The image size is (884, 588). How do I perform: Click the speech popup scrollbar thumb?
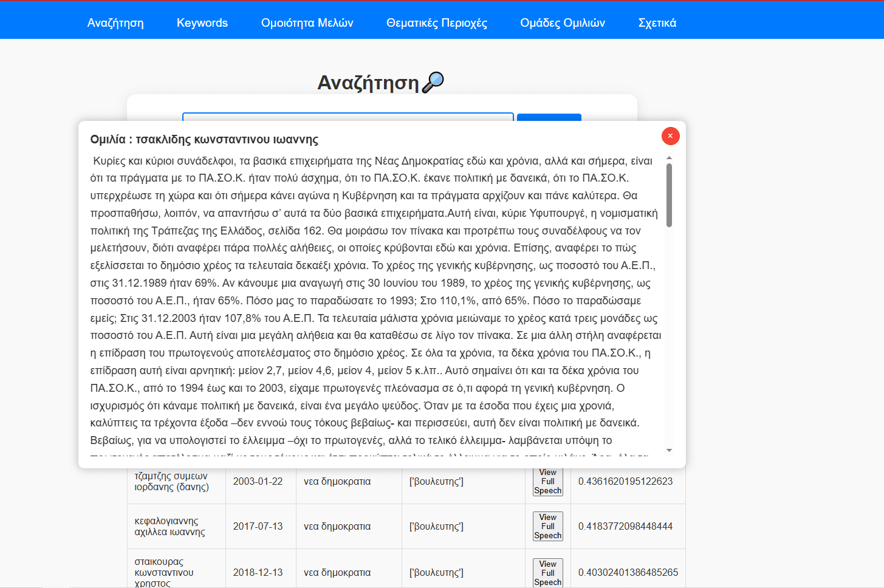(669, 195)
